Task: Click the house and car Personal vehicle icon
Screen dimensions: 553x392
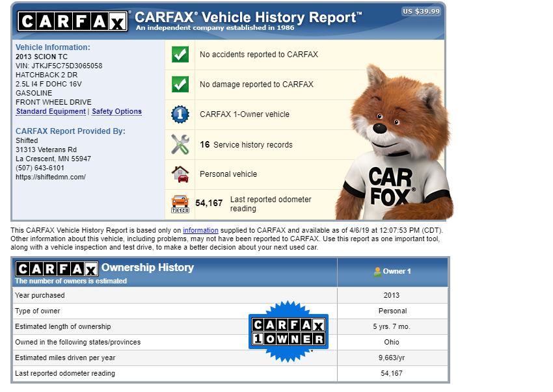Action: (180, 174)
